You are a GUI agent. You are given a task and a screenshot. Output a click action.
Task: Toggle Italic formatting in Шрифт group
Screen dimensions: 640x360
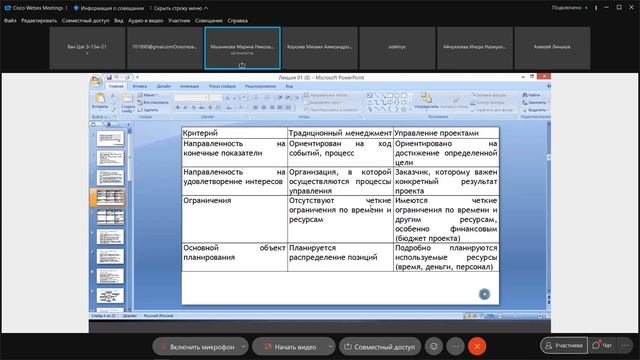coord(185,108)
